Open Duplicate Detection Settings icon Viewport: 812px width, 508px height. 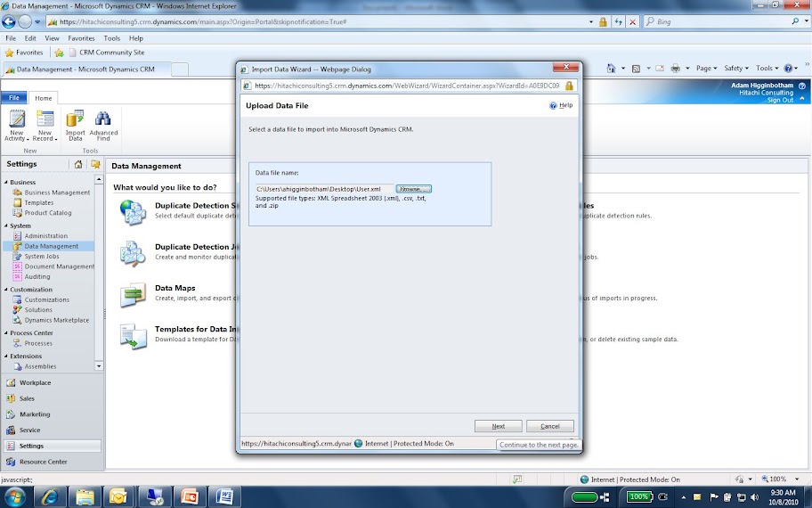tap(133, 212)
